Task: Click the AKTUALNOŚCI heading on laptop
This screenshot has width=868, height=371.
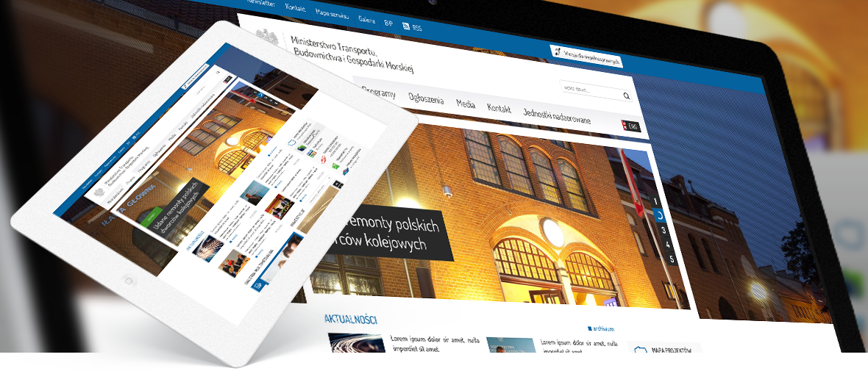Action: pyautogui.click(x=351, y=319)
